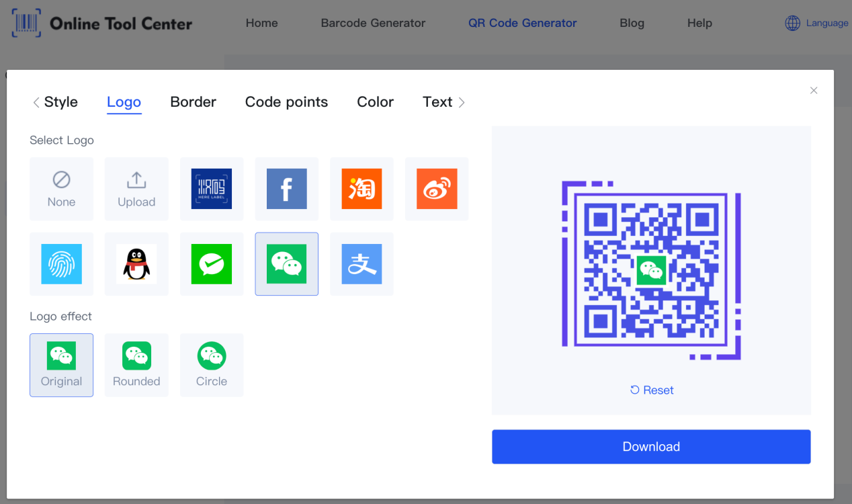Open the Code points tab
The width and height of the screenshot is (852, 504).
pyautogui.click(x=286, y=102)
